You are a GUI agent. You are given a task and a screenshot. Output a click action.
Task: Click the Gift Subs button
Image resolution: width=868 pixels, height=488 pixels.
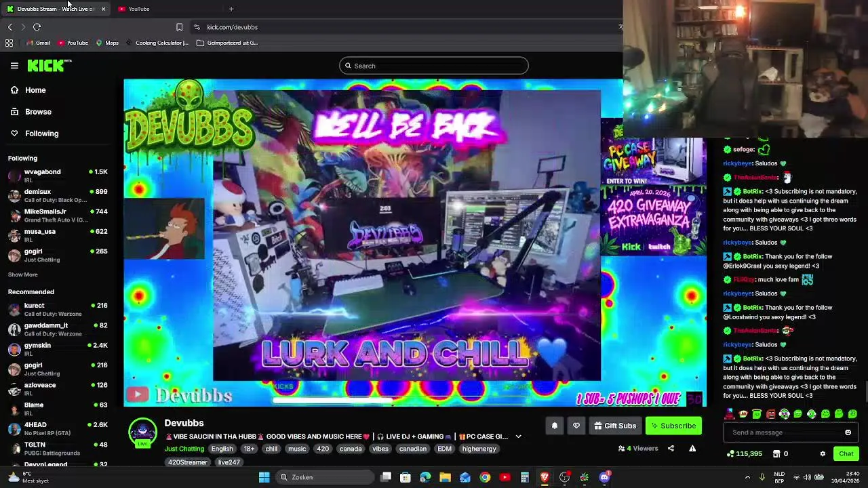pyautogui.click(x=615, y=426)
